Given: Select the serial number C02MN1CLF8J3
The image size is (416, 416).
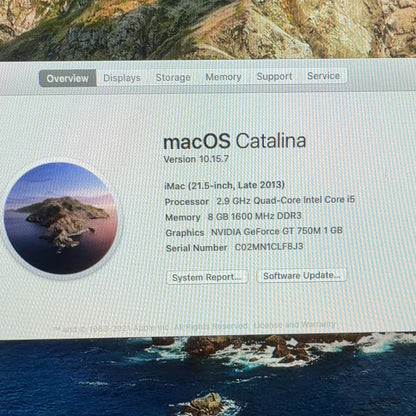Looking at the screenshot, I should pyautogui.click(x=269, y=247).
